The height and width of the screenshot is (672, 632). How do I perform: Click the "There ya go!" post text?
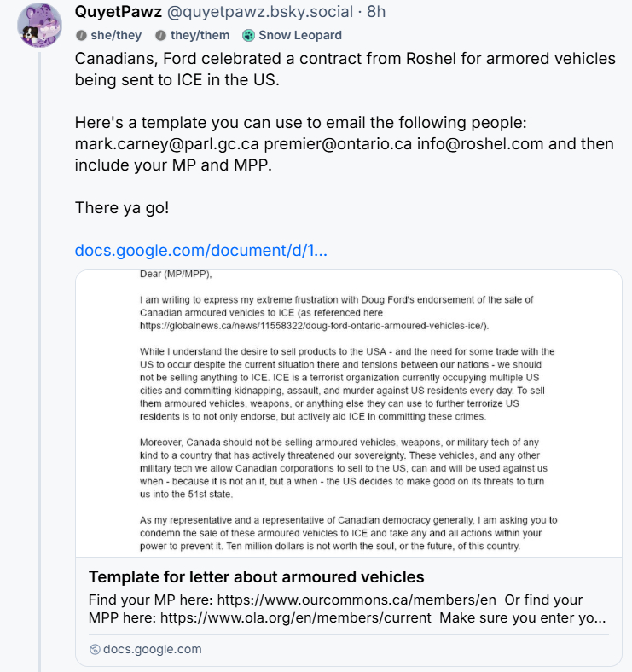coord(122,207)
